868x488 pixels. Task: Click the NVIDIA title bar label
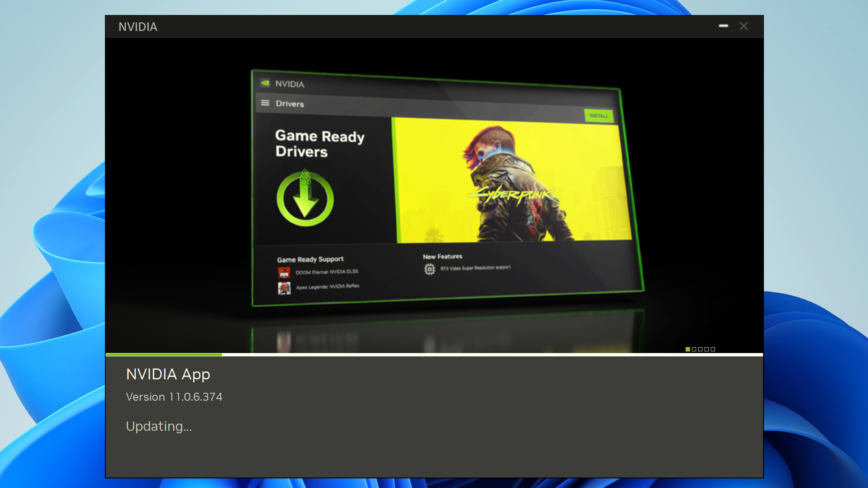click(138, 26)
